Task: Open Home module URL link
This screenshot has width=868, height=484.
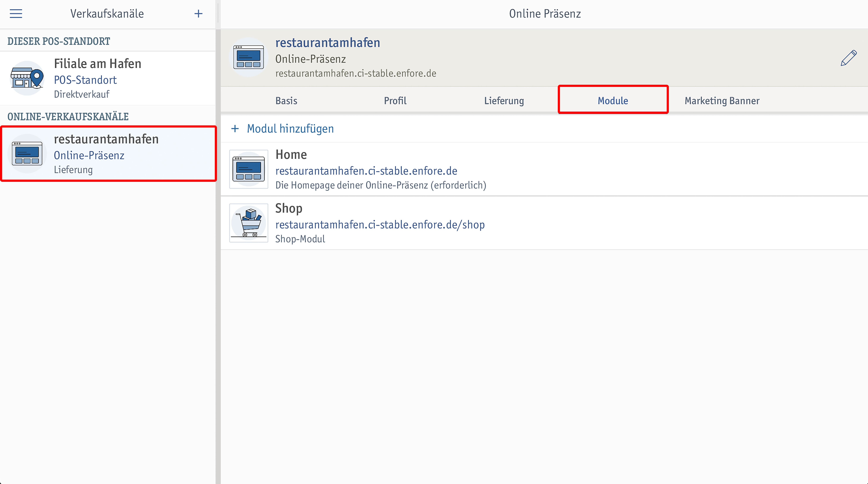Action: (366, 171)
